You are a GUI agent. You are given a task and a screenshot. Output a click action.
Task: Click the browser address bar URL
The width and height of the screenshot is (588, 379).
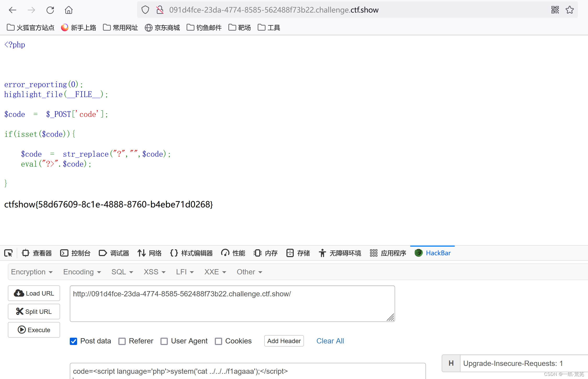(274, 10)
